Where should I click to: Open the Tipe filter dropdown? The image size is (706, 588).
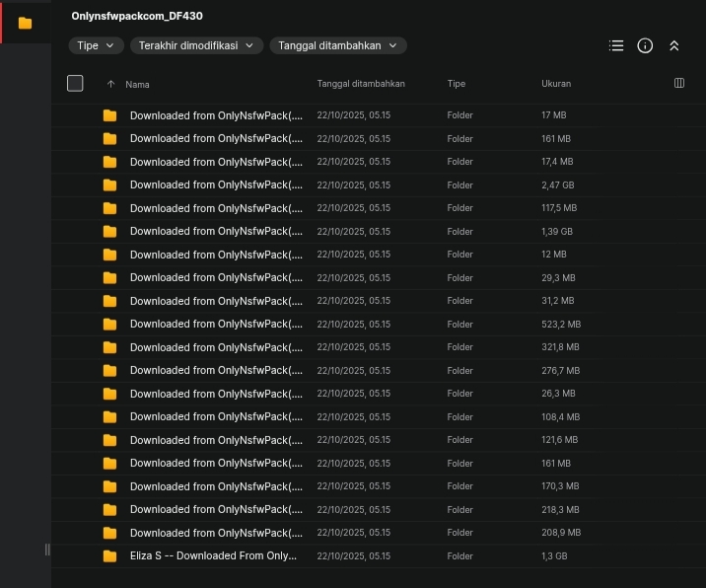pos(96,45)
